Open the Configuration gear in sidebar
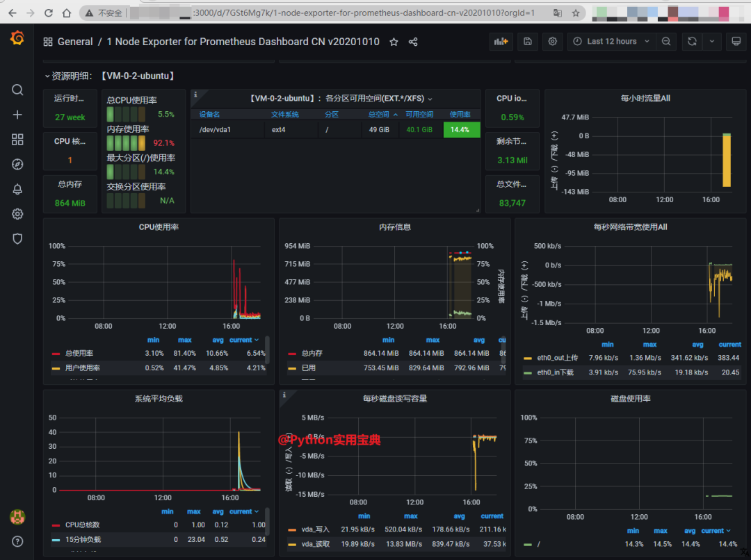 coord(17,214)
